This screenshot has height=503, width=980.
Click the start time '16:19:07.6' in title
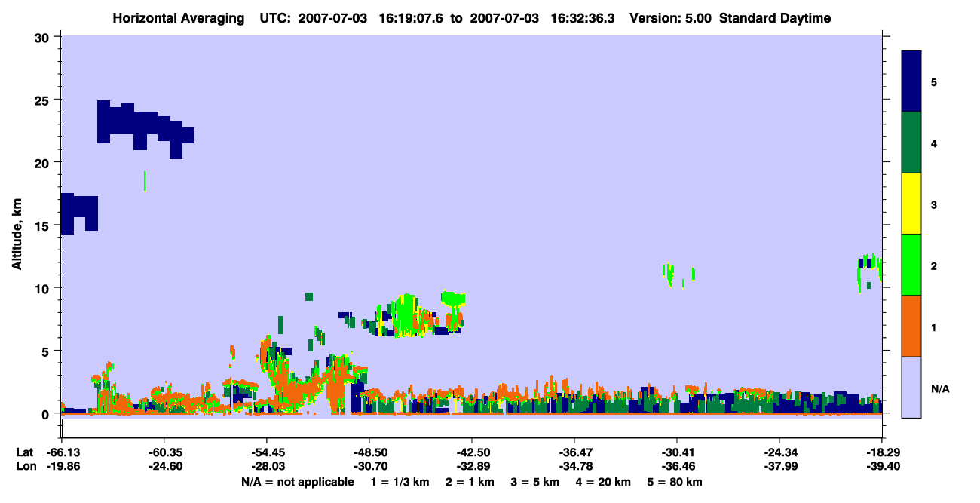412,18
